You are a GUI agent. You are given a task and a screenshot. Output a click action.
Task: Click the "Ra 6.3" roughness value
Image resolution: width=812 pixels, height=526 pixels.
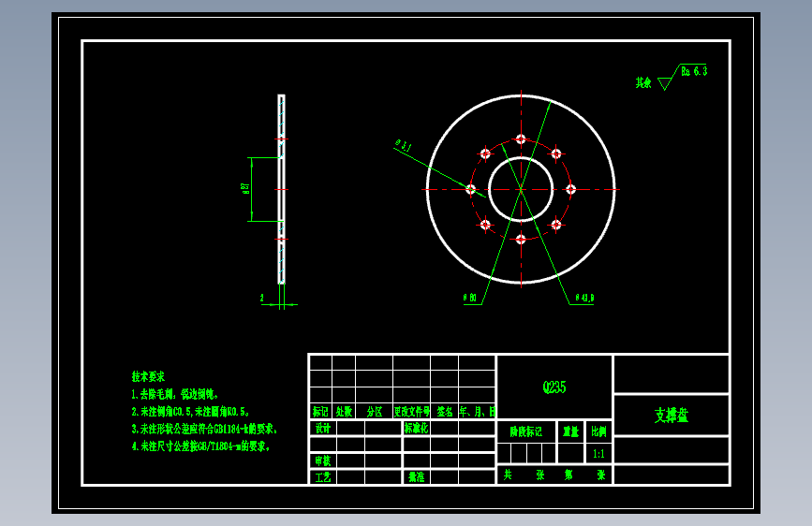pyautogui.click(x=694, y=71)
